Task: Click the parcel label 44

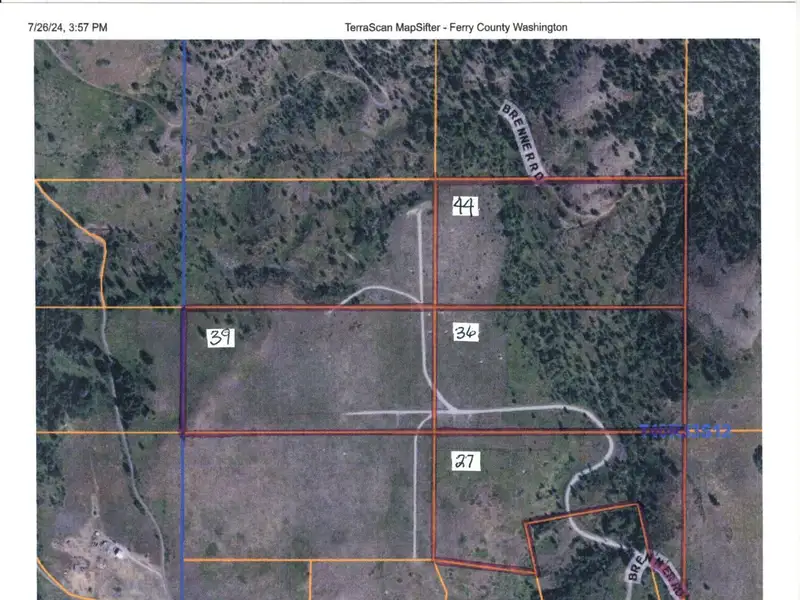Action: [464, 206]
